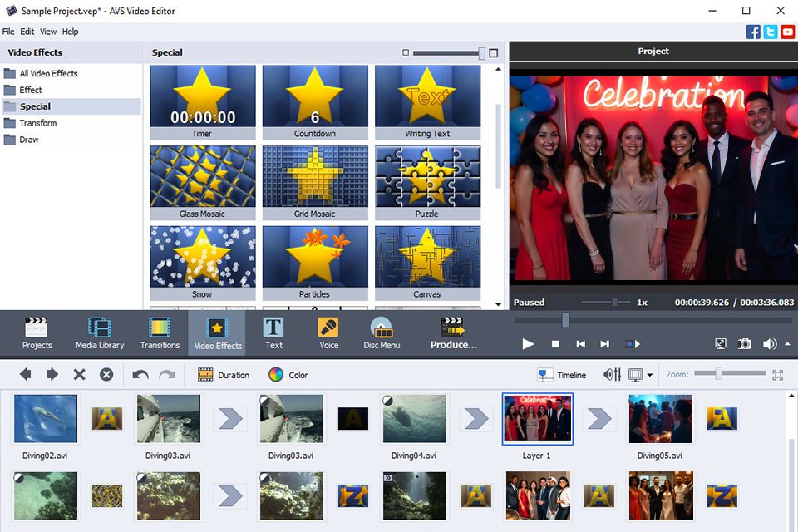Viewport: 798px width, 532px height.
Task: Open the Disc Menu section
Action: click(x=382, y=332)
